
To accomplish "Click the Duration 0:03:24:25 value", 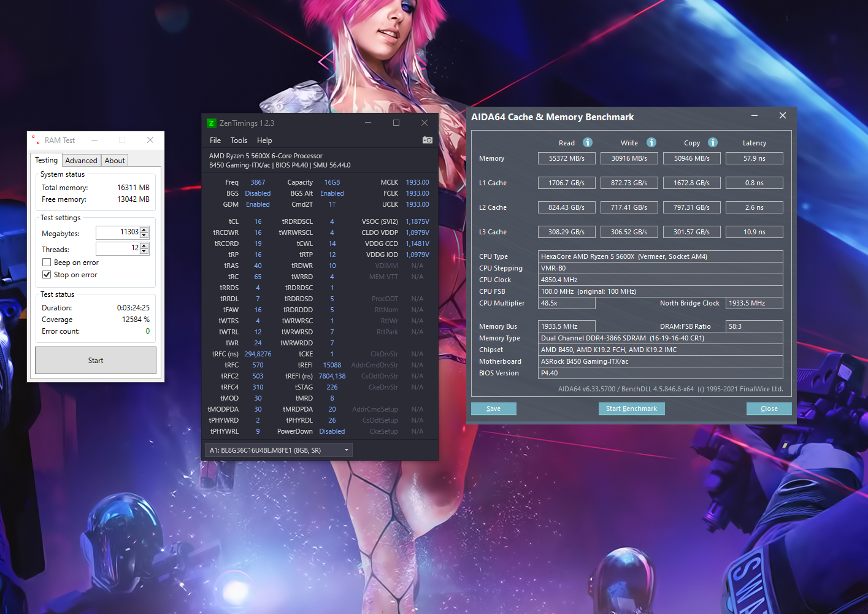I will [133, 308].
